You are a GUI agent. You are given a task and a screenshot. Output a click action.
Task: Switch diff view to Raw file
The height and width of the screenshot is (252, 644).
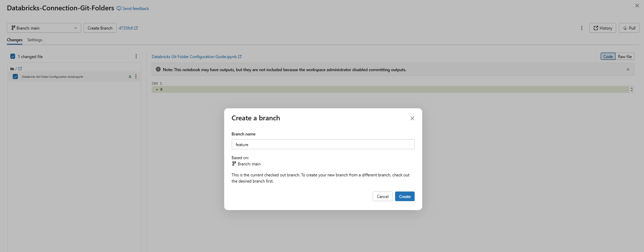(625, 56)
